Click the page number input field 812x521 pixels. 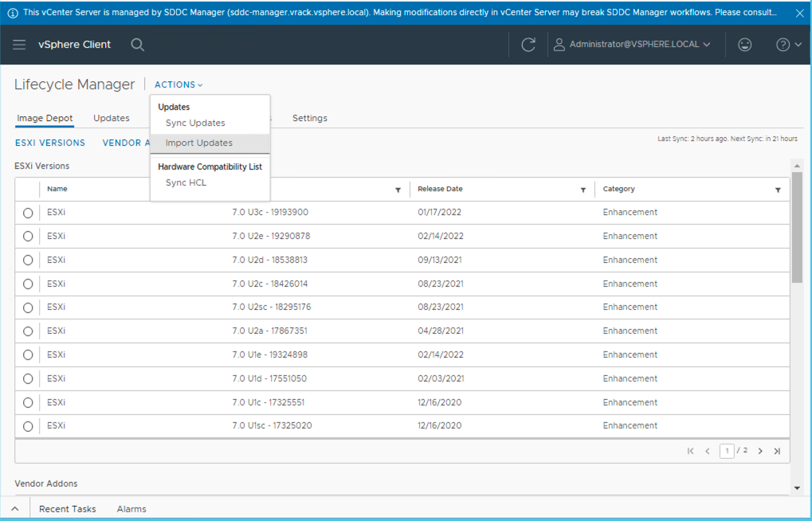point(727,451)
